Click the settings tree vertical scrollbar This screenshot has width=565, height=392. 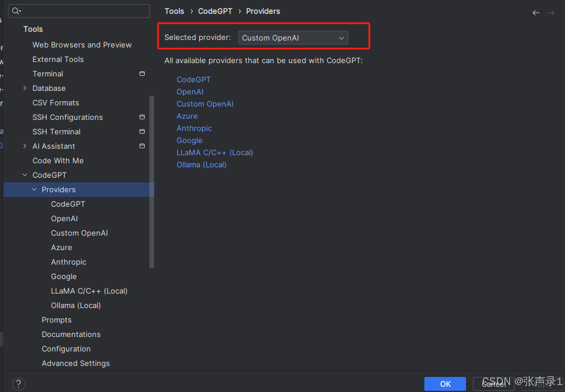click(152, 182)
